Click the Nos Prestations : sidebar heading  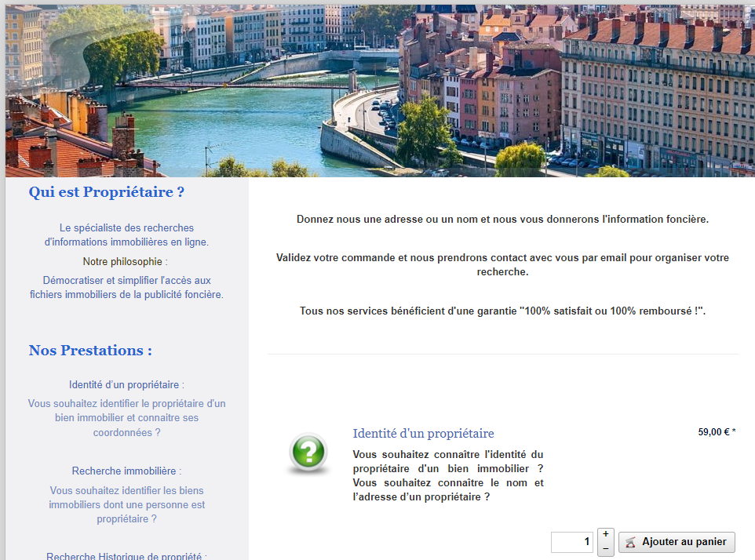coord(90,351)
